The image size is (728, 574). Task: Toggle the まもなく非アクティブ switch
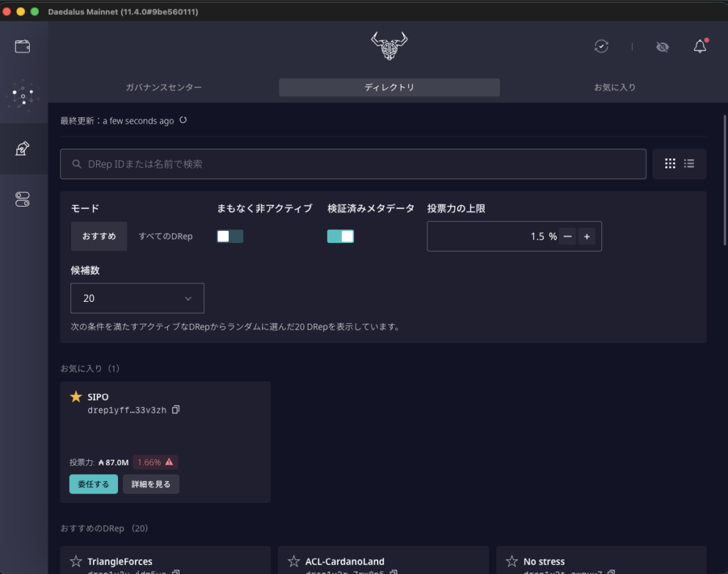click(x=230, y=236)
